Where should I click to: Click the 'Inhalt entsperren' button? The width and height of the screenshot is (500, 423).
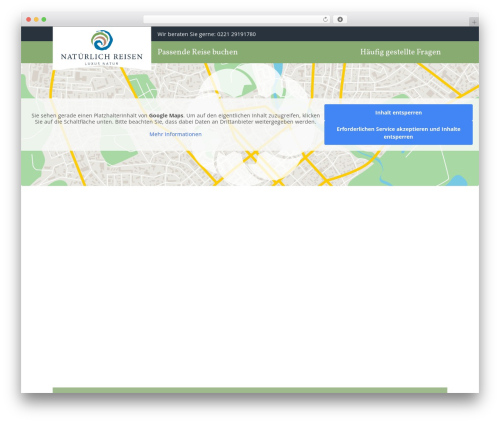pos(398,113)
